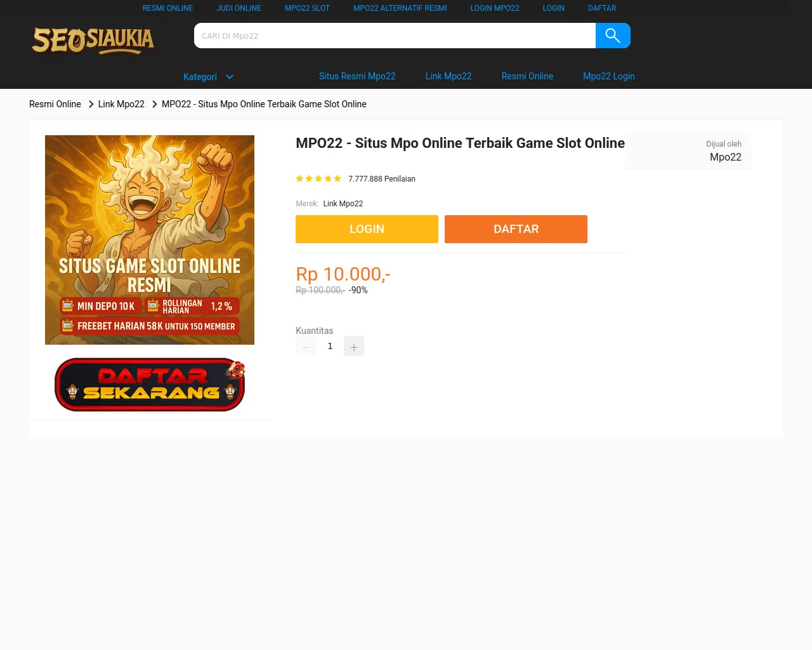
Task: Click Link Mpo22 in the breadcrumb
Action: [x=121, y=104]
